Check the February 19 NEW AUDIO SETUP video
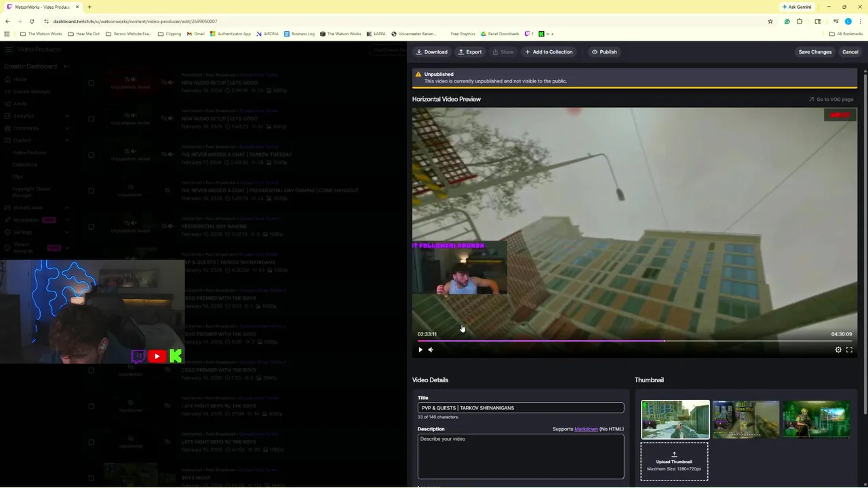The width and height of the screenshot is (868, 488). (x=91, y=83)
